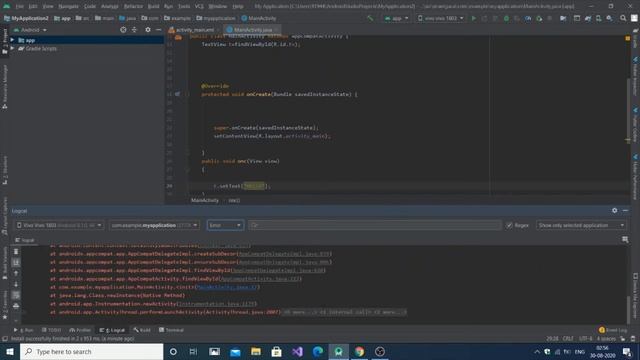Expand the app module in project tree

coord(12,40)
